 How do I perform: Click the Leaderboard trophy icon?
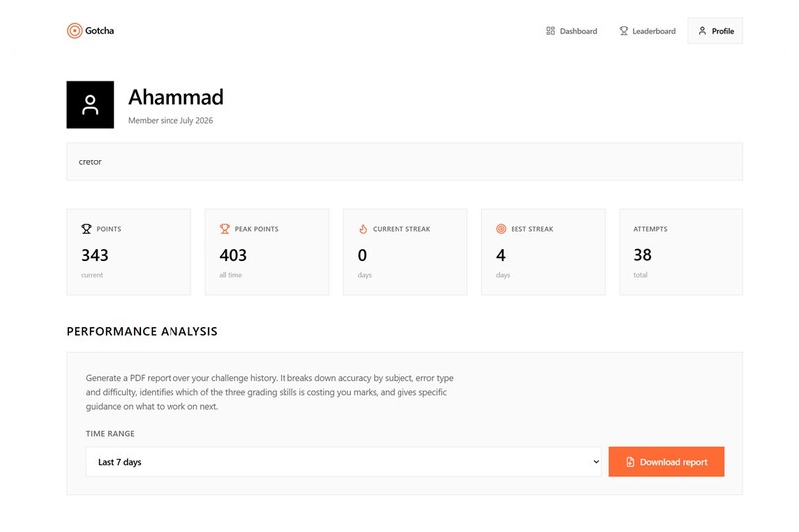click(x=624, y=31)
